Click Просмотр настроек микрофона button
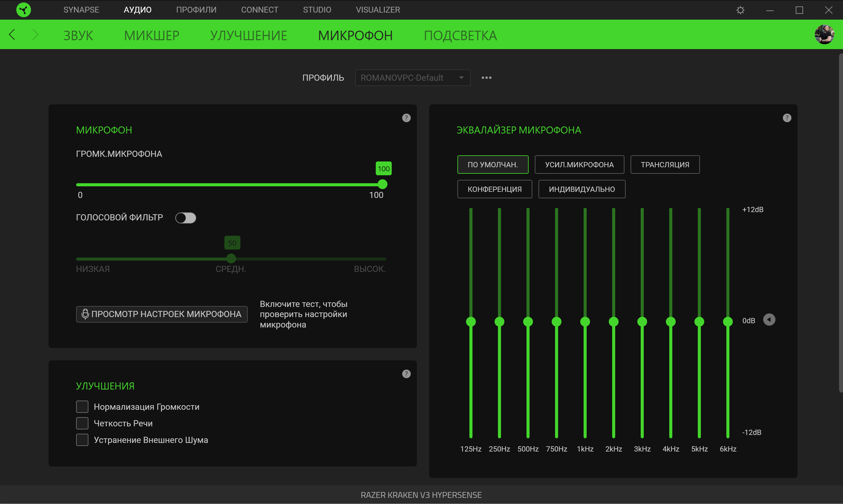The image size is (843, 504). [x=162, y=314]
